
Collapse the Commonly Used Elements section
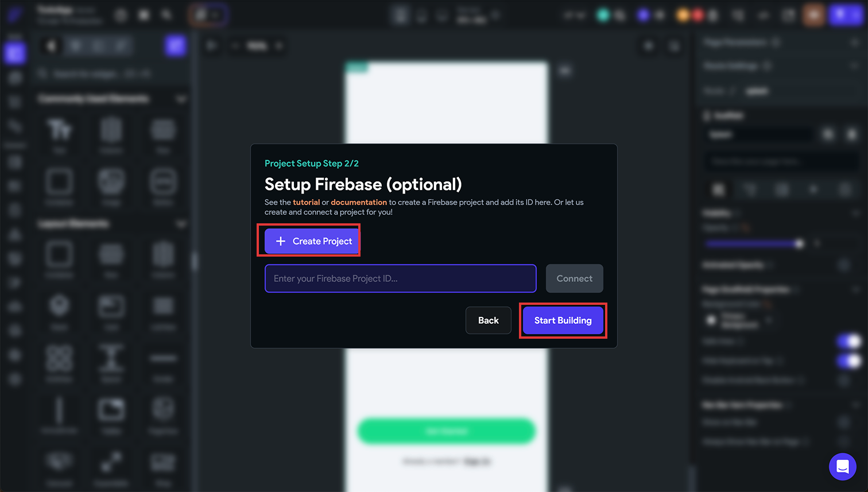(181, 99)
